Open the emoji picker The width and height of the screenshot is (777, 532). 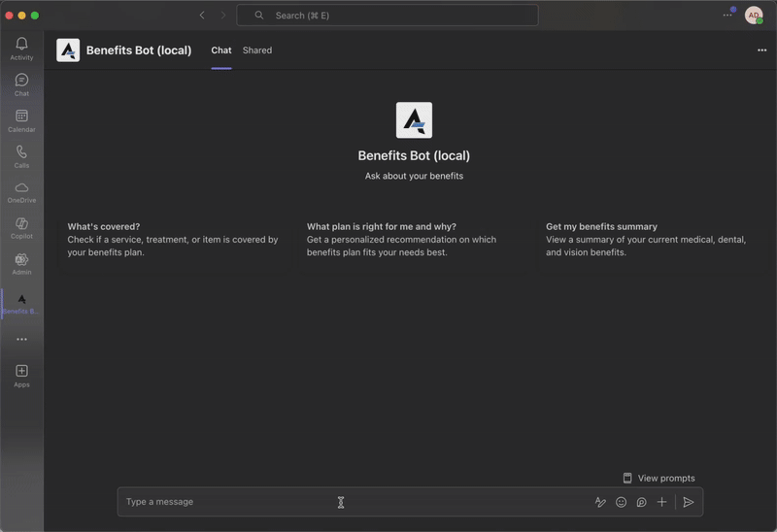621,502
